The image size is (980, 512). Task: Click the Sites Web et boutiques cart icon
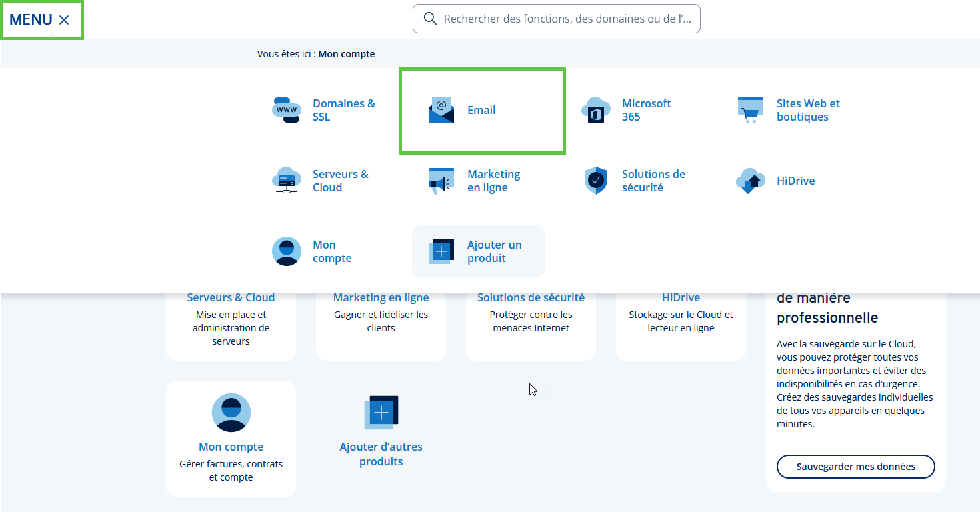pos(751,110)
